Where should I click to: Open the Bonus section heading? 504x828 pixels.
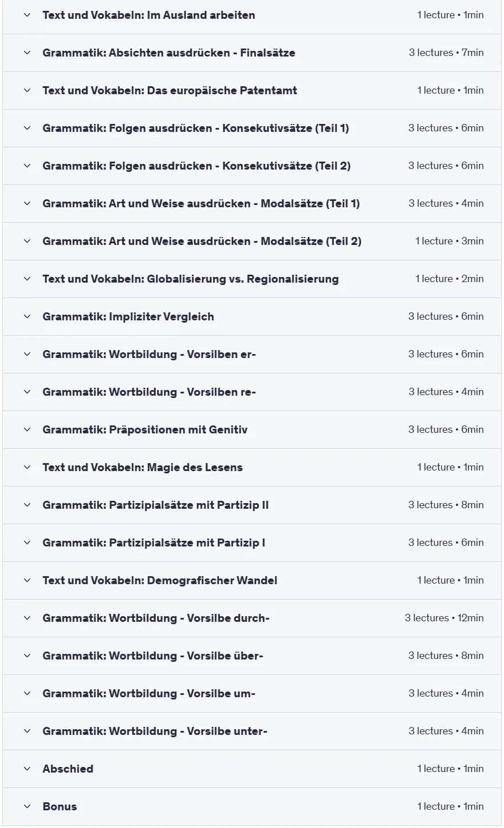click(x=60, y=807)
